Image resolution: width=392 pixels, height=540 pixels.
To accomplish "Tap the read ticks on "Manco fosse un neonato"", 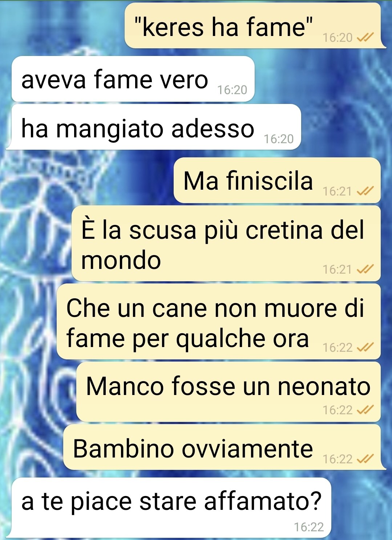I will [365, 410].
